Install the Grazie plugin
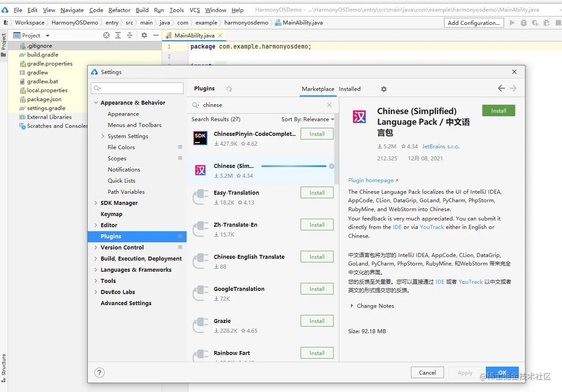The width and height of the screenshot is (562, 392). 317,321
